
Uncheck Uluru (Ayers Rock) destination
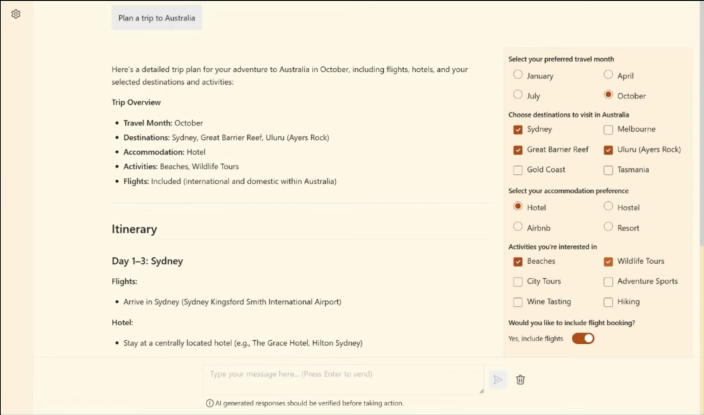609,149
